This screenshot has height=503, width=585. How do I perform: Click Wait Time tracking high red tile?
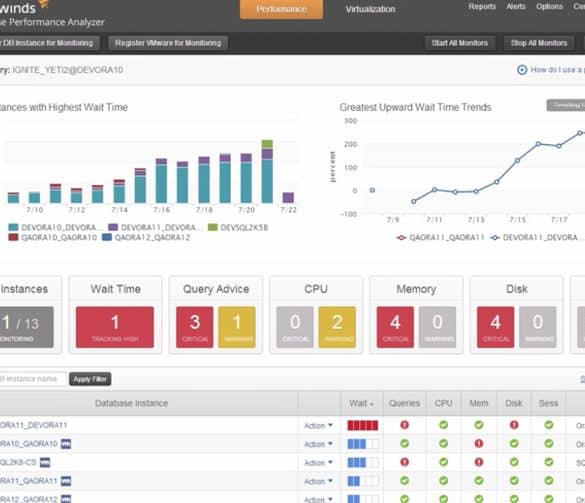pyautogui.click(x=115, y=327)
